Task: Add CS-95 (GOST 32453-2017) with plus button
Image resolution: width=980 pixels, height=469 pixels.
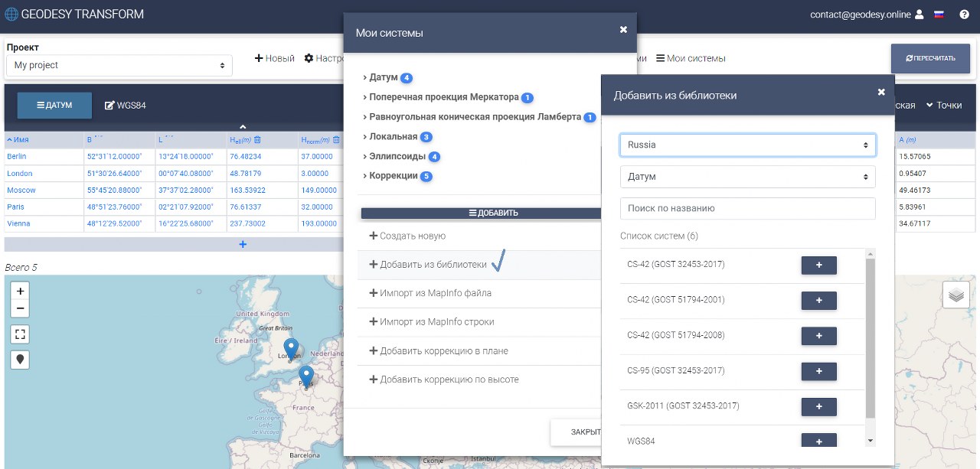Action: coord(818,371)
